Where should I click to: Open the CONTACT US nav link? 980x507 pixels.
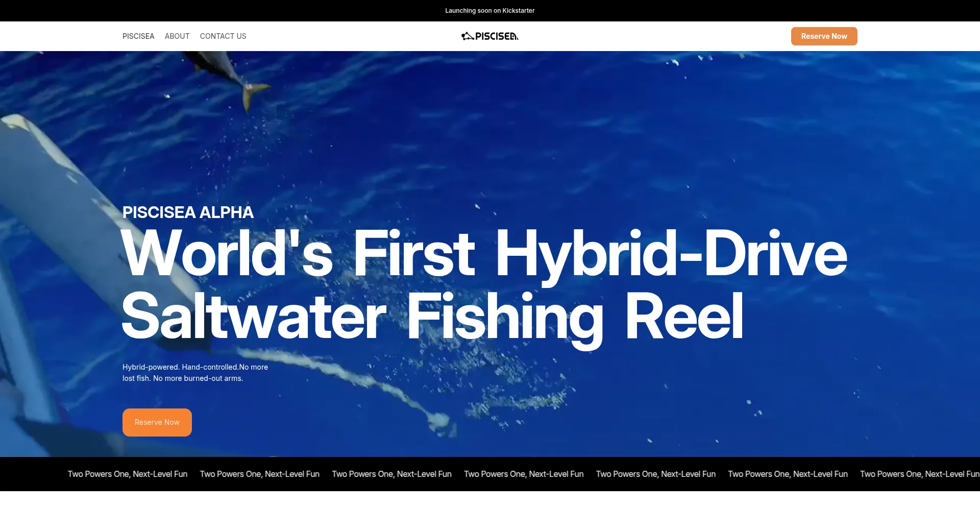pyautogui.click(x=223, y=36)
